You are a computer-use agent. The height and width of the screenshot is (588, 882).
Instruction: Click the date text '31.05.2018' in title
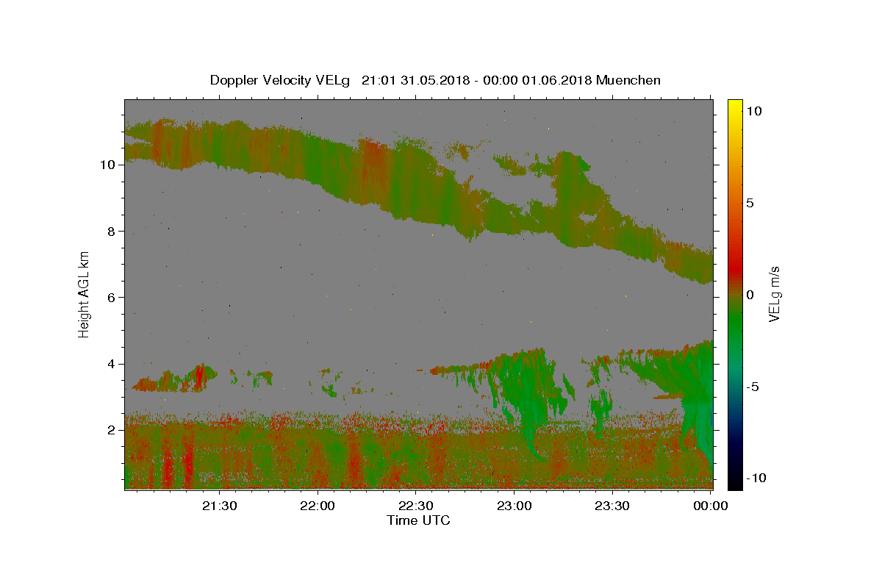coord(434,80)
